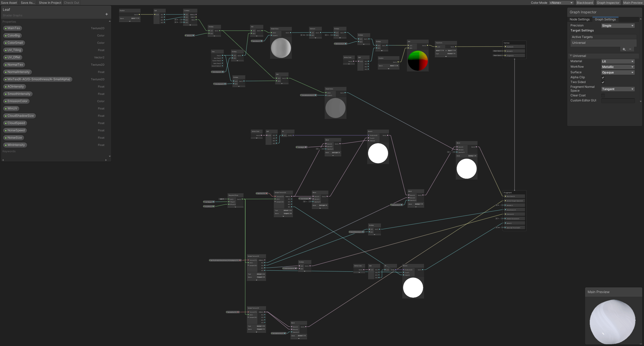This screenshot has width=644, height=346.
Task: Toggle the Blackboard panel in the toolbar
Action: (585, 3)
